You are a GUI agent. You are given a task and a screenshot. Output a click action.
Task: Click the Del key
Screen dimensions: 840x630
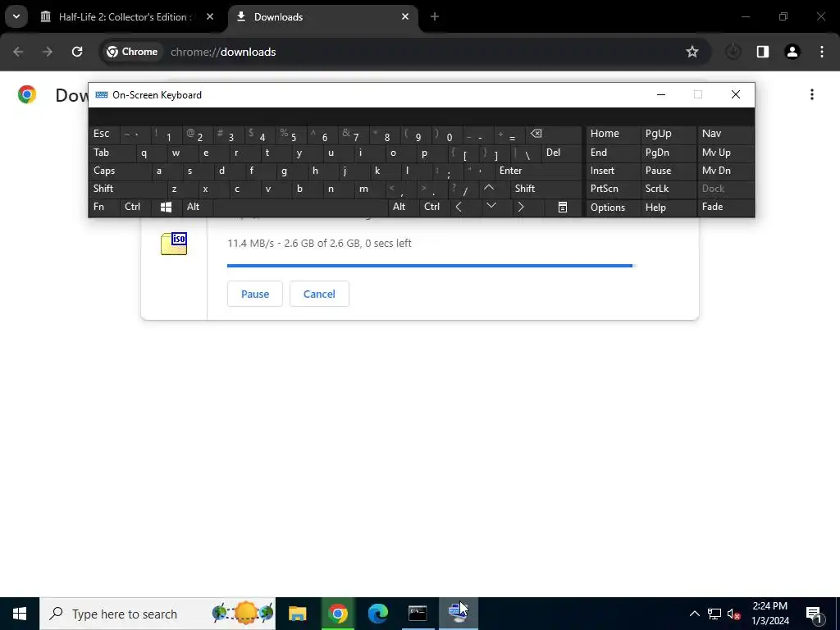(x=561, y=153)
